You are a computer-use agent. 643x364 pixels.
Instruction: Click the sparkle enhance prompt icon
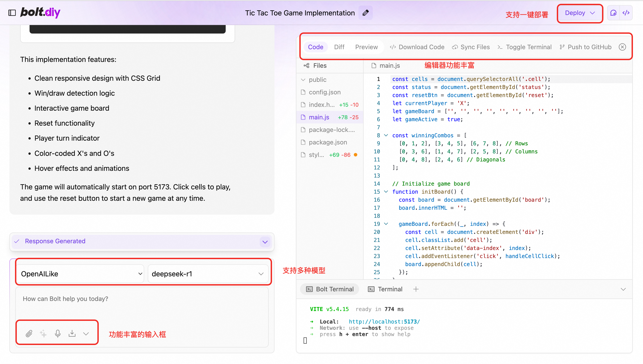[x=43, y=334]
